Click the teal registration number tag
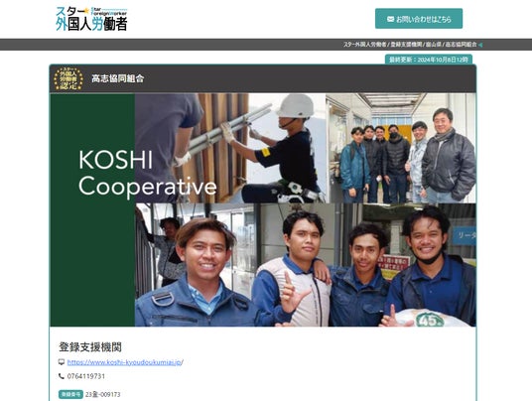This screenshot has height=401, width=532. [70, 395]
